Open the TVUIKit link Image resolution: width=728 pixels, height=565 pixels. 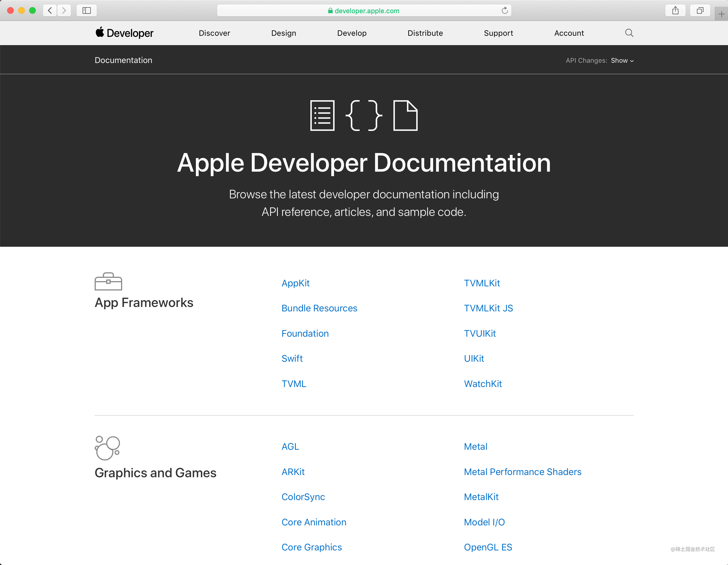(480, 333)
